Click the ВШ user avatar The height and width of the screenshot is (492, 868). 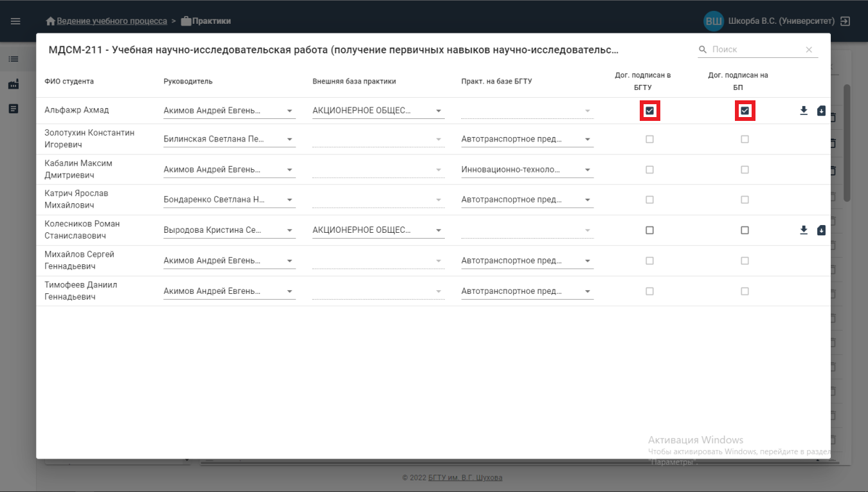click(x=714, y=21)
